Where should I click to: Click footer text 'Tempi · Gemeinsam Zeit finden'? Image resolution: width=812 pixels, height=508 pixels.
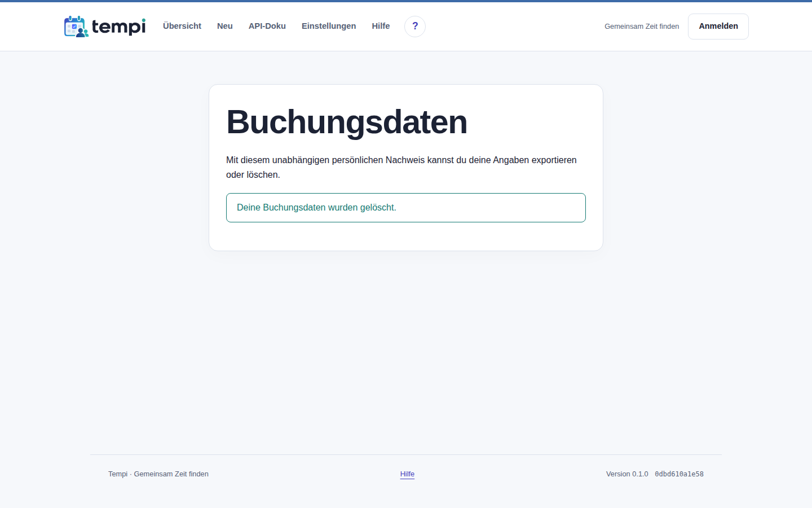pos(158,474)
